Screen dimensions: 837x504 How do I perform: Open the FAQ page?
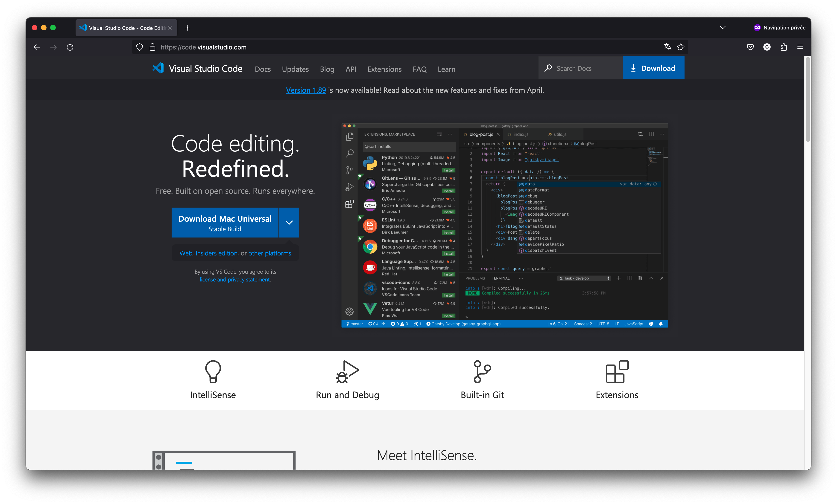pyautogui.click(x=419, y=69)
